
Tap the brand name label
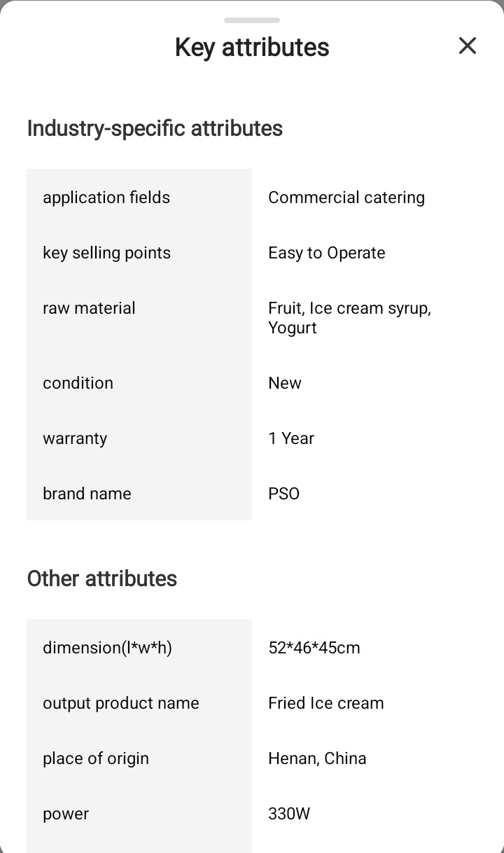tap(87, 494)
